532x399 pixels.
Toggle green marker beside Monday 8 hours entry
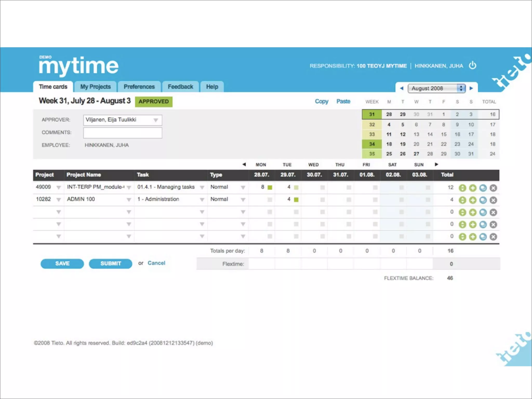tap(270, 188)
